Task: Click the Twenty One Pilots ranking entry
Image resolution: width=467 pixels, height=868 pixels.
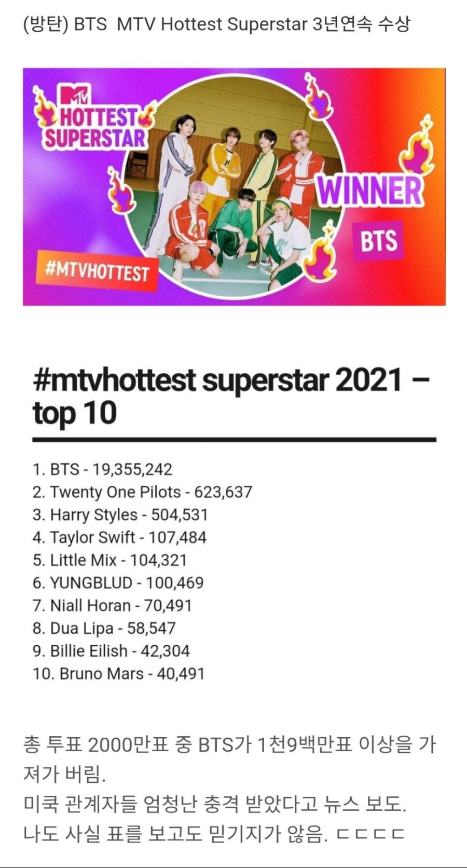Action: tap(142, 492)
